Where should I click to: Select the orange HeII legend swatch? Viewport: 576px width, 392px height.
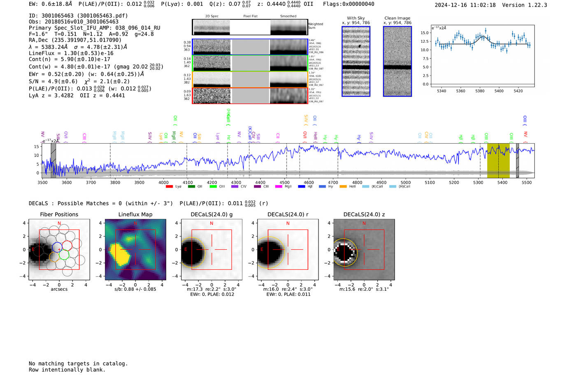tap(343, 187)
